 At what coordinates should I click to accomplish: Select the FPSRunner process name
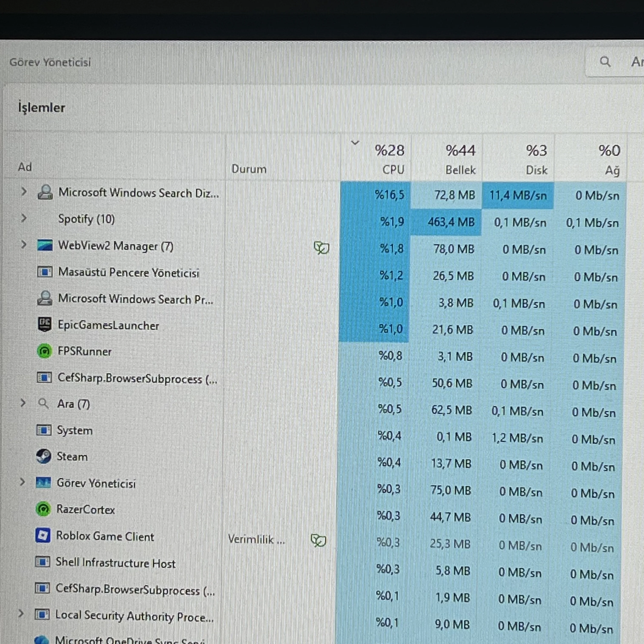click(84, 351)
